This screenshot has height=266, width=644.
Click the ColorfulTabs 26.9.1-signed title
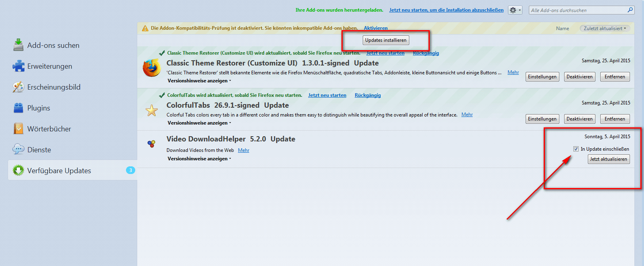pos(228,105)
